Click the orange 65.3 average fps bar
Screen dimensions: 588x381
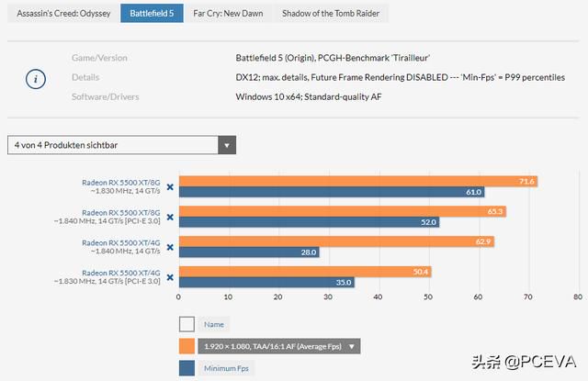(x=343, y=211)
